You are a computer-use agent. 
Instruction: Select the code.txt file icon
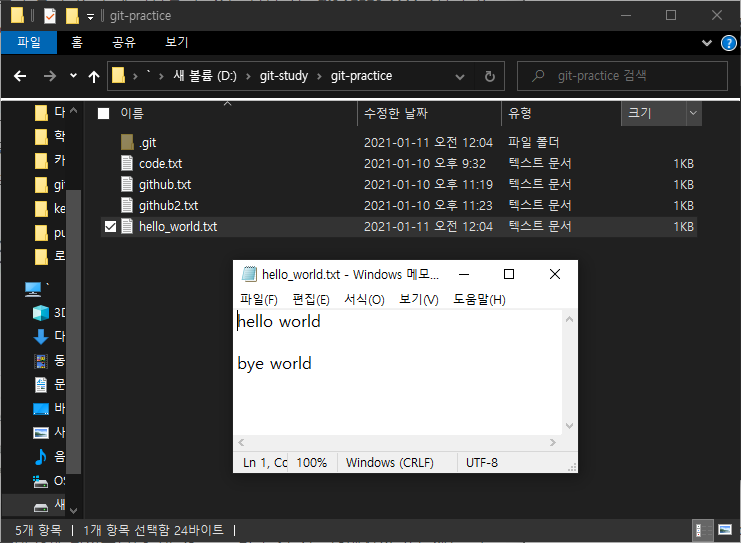[127, 163]
